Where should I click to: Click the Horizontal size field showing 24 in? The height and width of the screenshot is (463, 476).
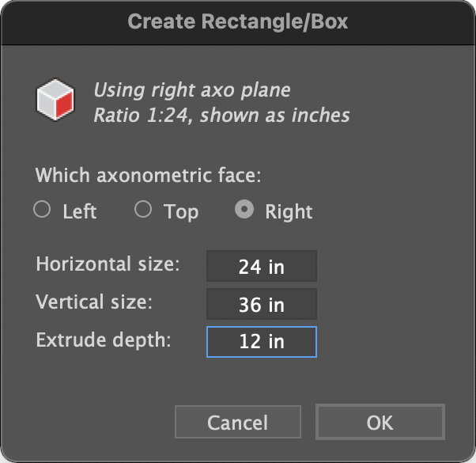pos(262,266)
